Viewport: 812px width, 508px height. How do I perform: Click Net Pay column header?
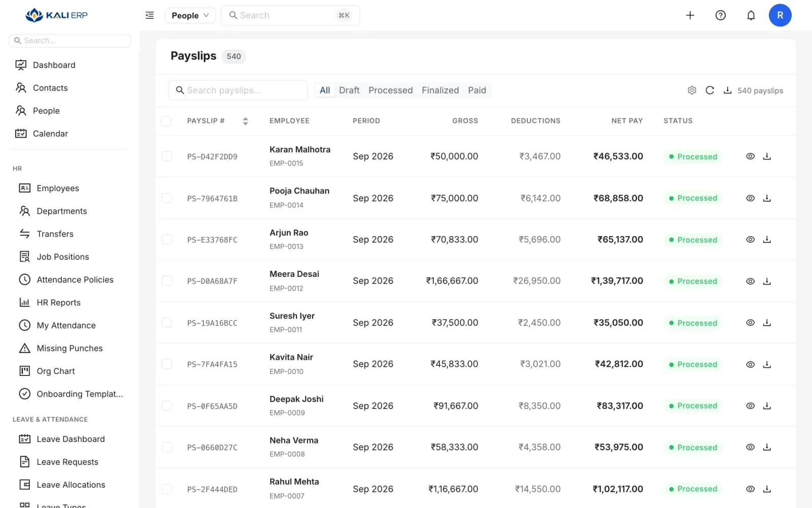(627, 121)
